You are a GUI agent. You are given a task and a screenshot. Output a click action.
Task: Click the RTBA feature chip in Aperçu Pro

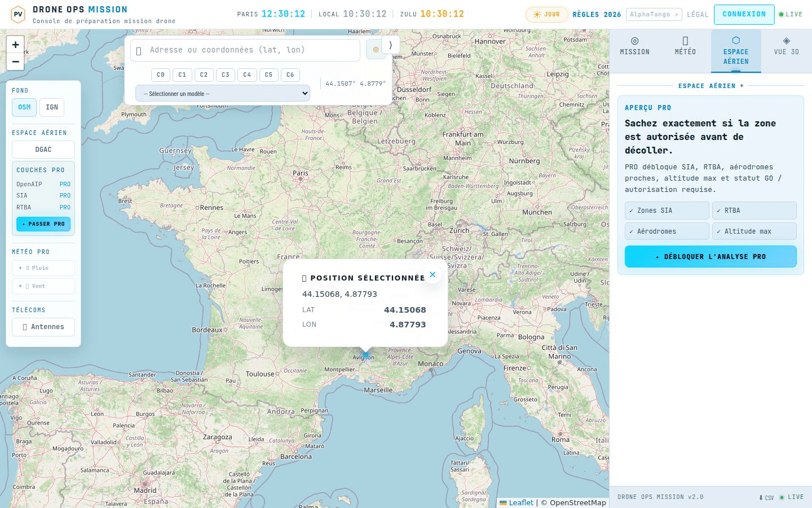click(754, 211)
